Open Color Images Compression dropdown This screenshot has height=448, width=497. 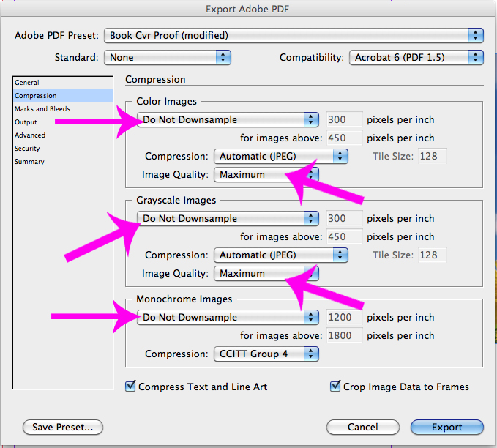281,157
